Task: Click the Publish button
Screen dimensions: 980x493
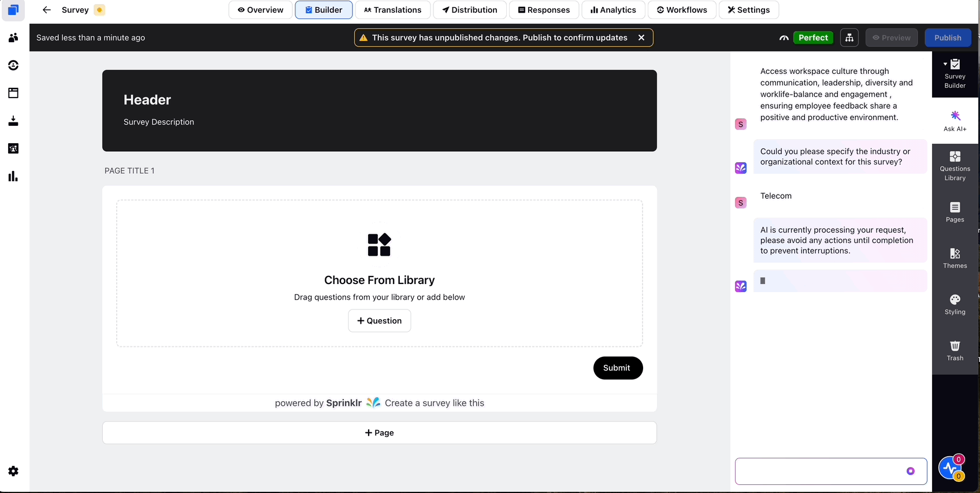Action: 948,38
